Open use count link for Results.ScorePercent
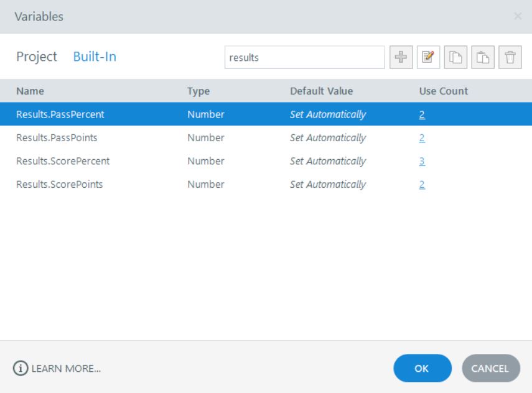Image resolution: width=532 pixels, height=393 pixels. (422, 161)
